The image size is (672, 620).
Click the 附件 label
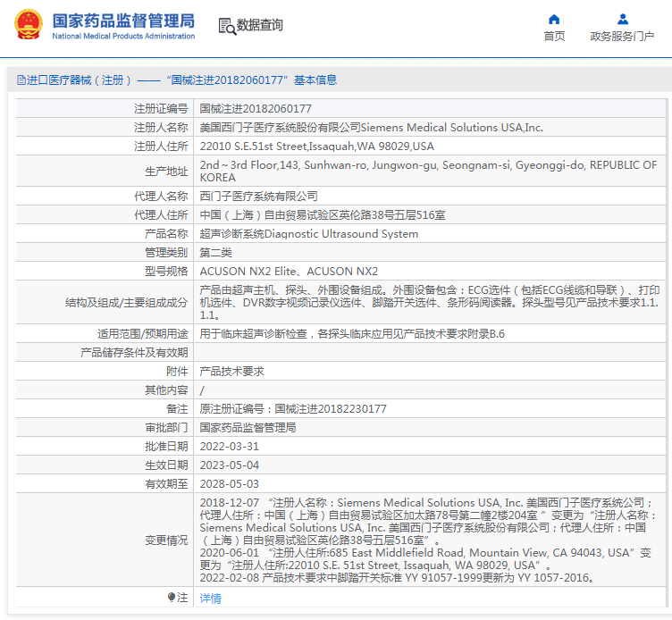(x=177, y=372)
